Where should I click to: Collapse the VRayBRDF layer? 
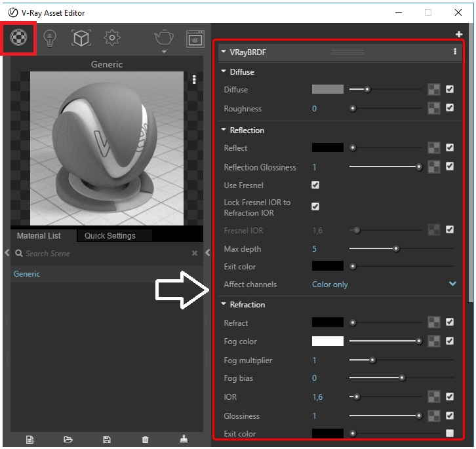pyautogui.click(x=224, y=52)
